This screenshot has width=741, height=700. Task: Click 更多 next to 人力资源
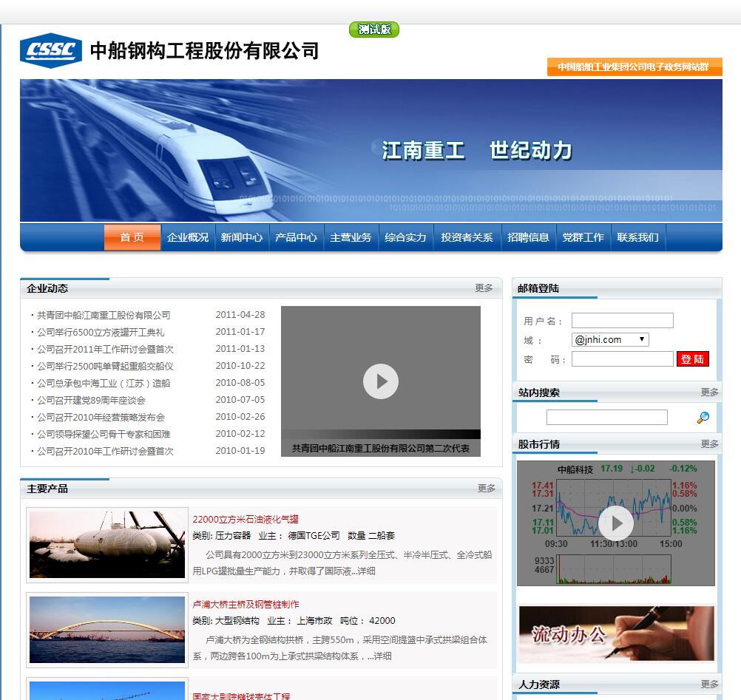coord(710,684)
